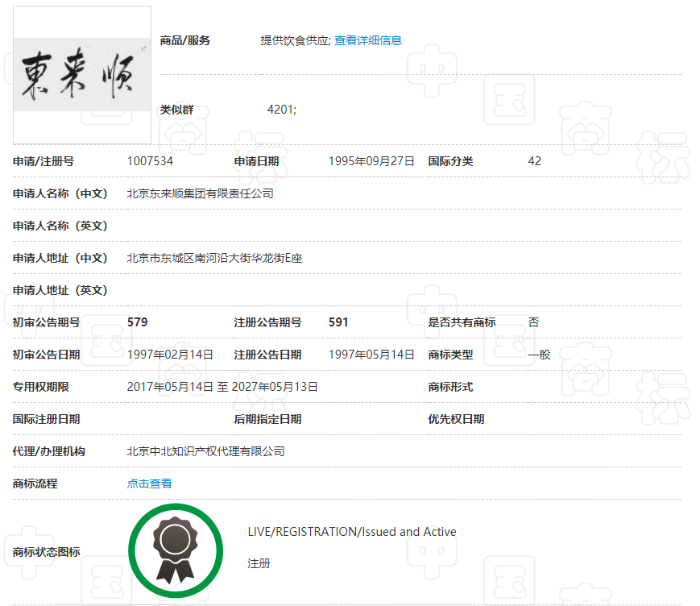Click the application date 1995年09月27日
Viewport: 700px width, 606px height.
371,161
